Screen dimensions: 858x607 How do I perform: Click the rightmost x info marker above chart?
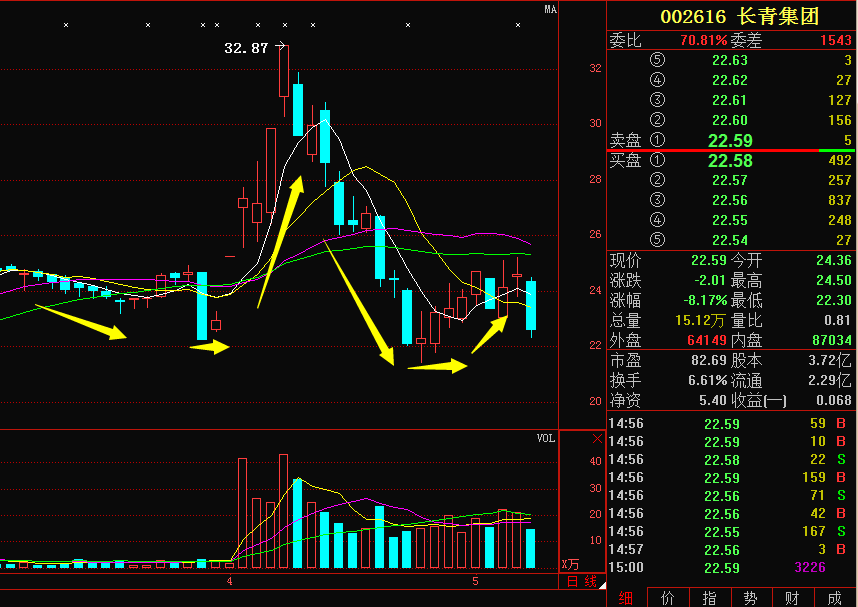(518, 24)
